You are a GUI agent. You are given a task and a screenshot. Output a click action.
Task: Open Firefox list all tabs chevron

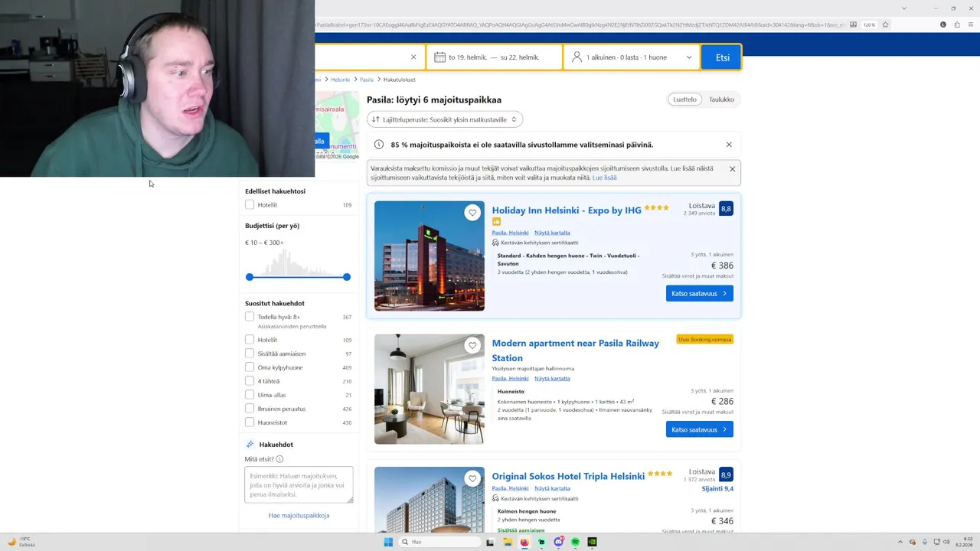pyautogui.click(x=904, y=8)
